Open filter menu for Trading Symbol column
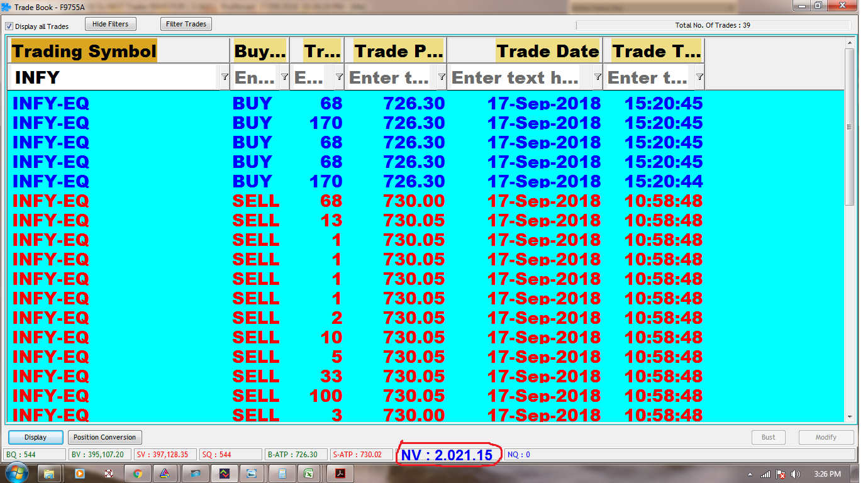 (x=225, y=77)
